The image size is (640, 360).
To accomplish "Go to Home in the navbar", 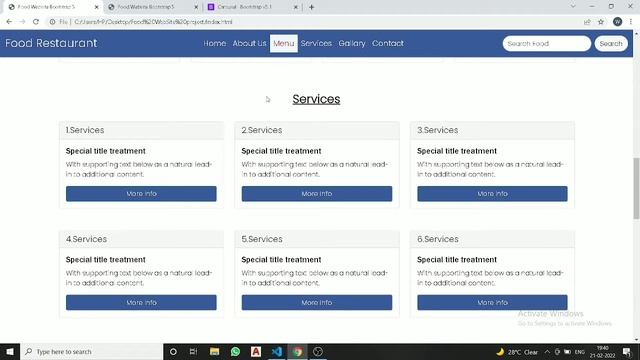I will point(214,43).
